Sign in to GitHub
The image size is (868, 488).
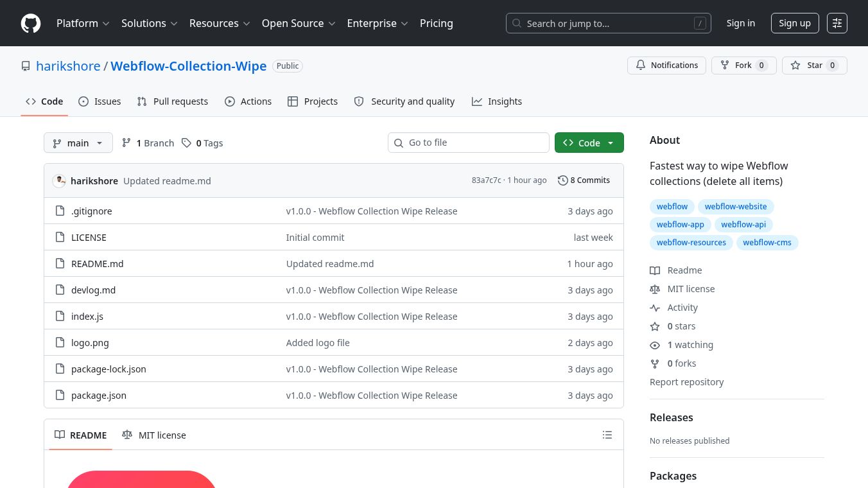[x=741, y=23]
